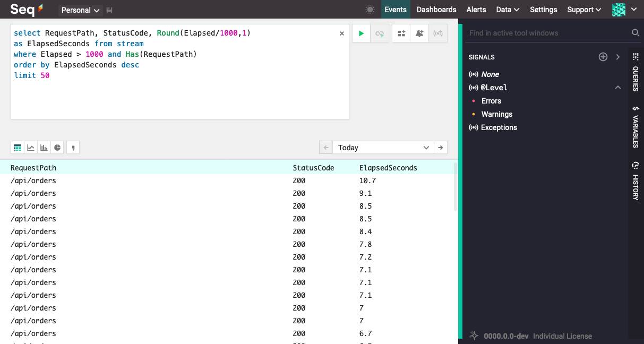Click the Individual License label

coord(562,336)
